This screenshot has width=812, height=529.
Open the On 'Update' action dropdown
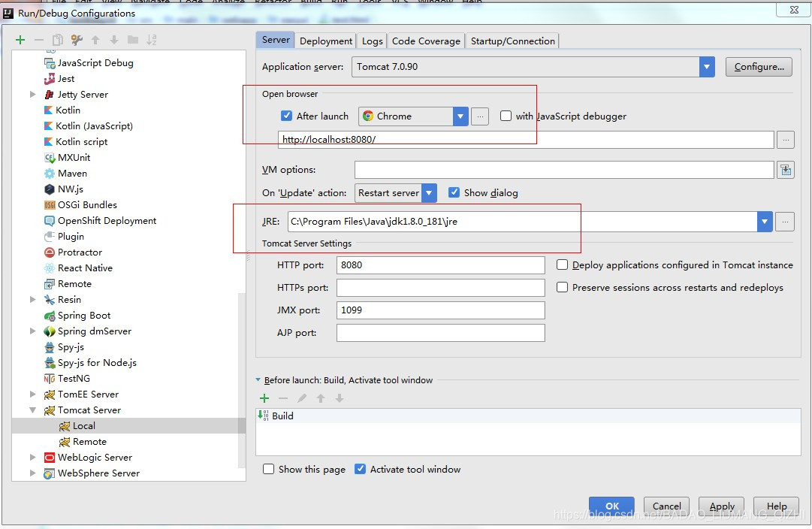tap(429, 193)
